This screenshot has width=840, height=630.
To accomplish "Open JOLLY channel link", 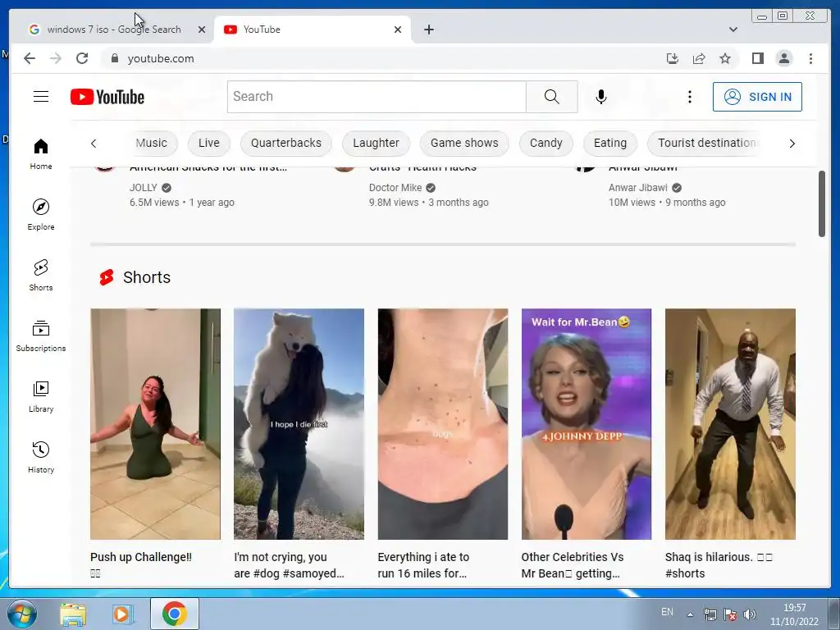I will [x=143, y=188].
